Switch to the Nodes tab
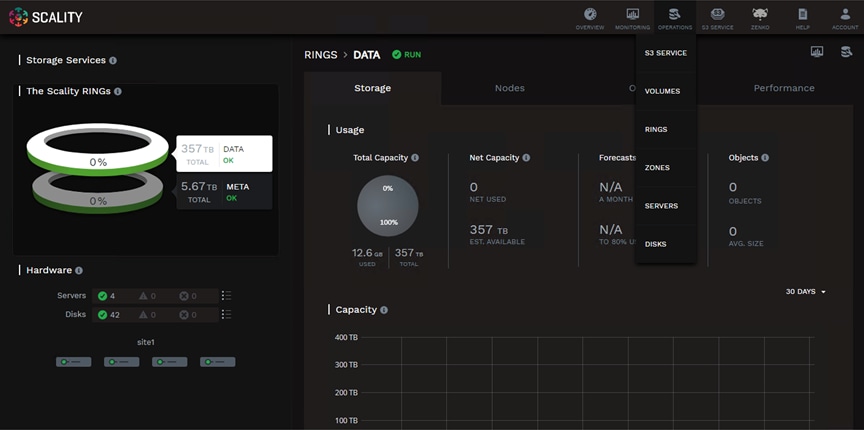Screen dimensions: 864x430 click(510, 88)
